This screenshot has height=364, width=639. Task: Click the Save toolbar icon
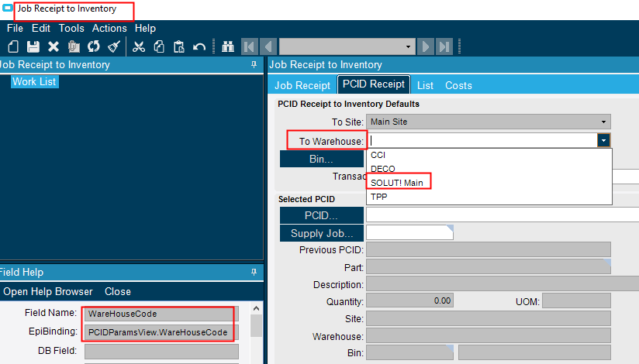coord(33,46)
